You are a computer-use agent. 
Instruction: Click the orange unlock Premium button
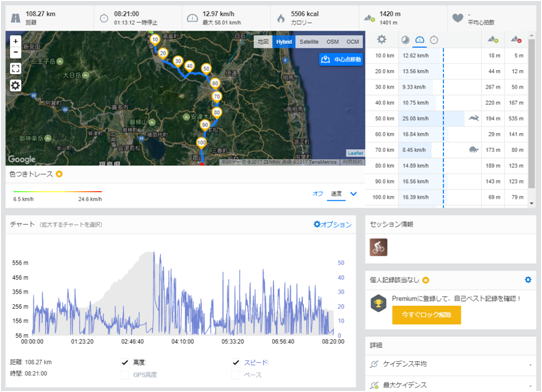pos(426,315)
